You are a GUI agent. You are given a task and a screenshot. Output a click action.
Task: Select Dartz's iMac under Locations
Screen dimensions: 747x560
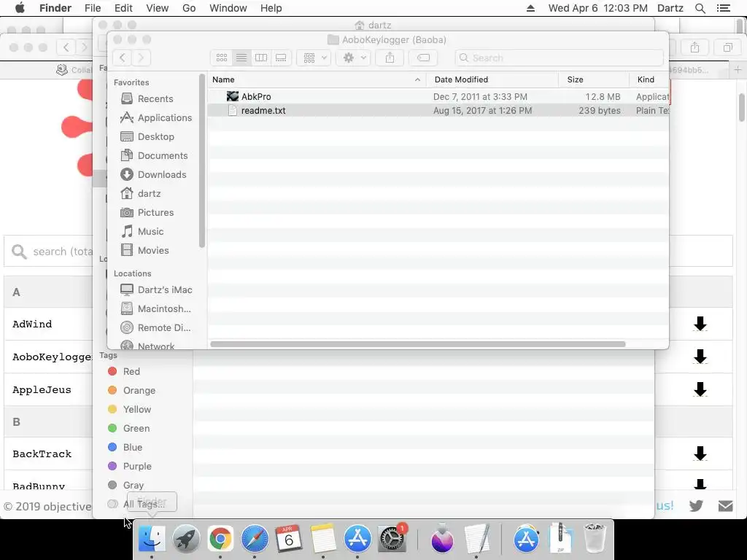tap(156, 289)
